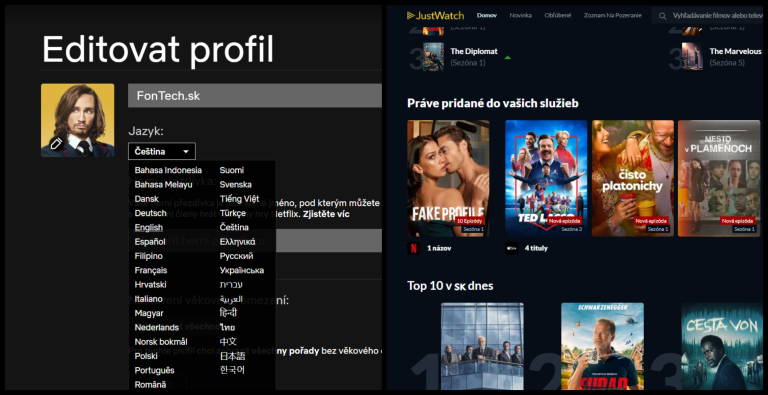Select Bahasa Indonesia from language list
This screenshot has height=395, width=768.
(x=168, y=171)
